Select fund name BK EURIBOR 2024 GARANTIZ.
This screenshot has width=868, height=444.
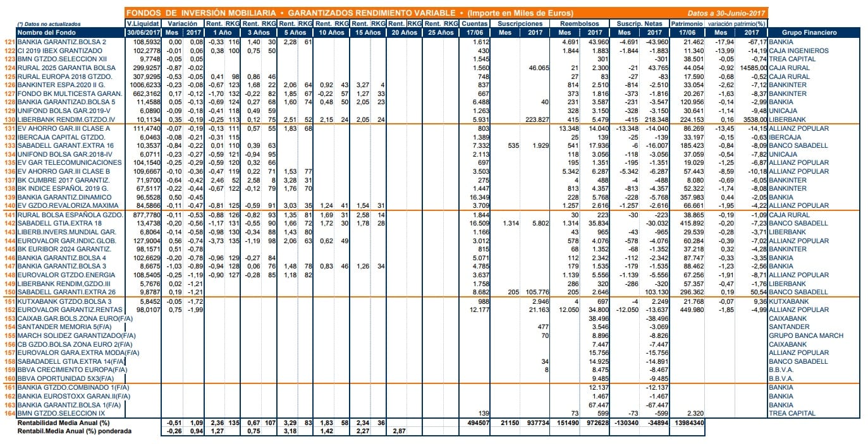click(64, 249)
